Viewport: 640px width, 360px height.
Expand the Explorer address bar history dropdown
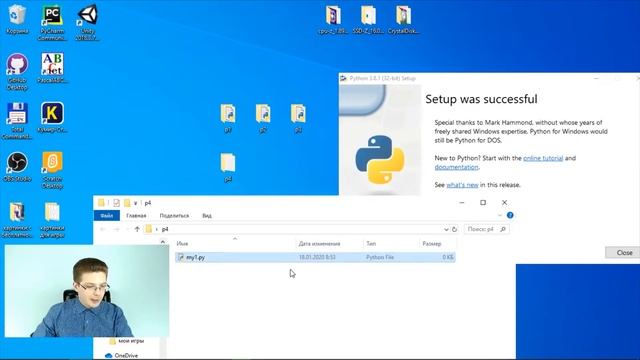pyautogui.click(x=446, y=229)
